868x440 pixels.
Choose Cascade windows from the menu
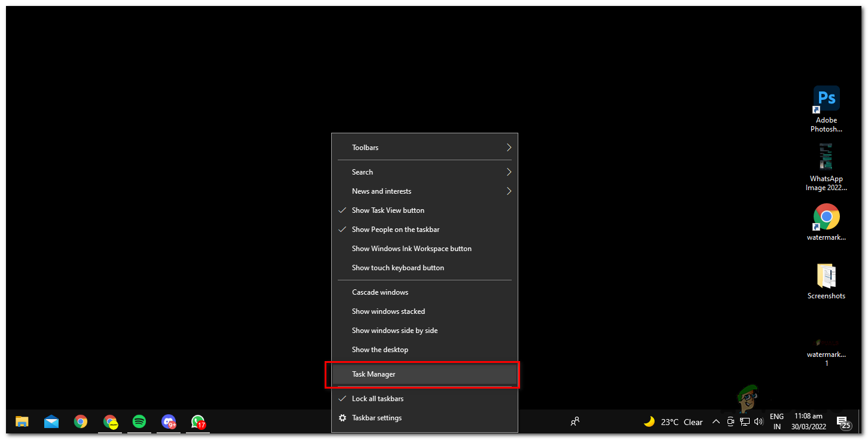tap(380, 292)
